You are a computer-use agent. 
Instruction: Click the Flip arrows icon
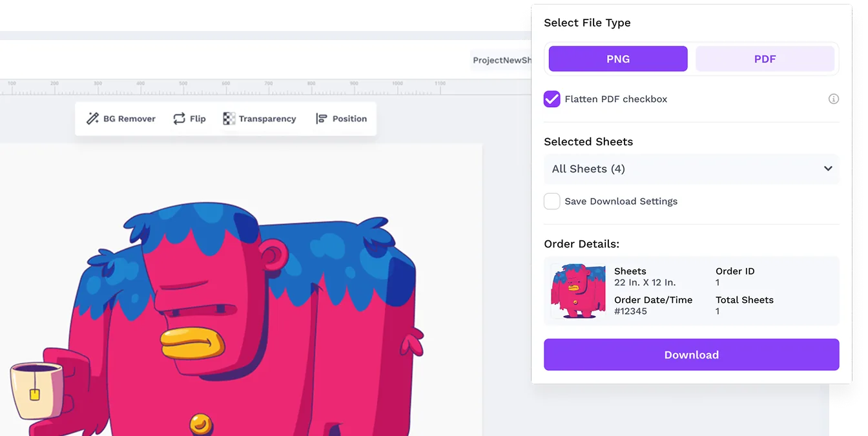[179, 119]
